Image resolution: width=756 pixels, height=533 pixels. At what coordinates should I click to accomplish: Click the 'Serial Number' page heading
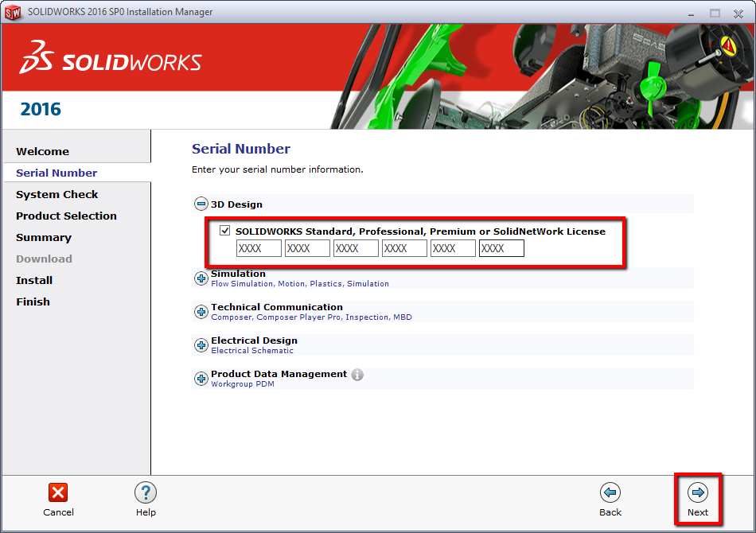pyautogui.click(x=241, y=149)
